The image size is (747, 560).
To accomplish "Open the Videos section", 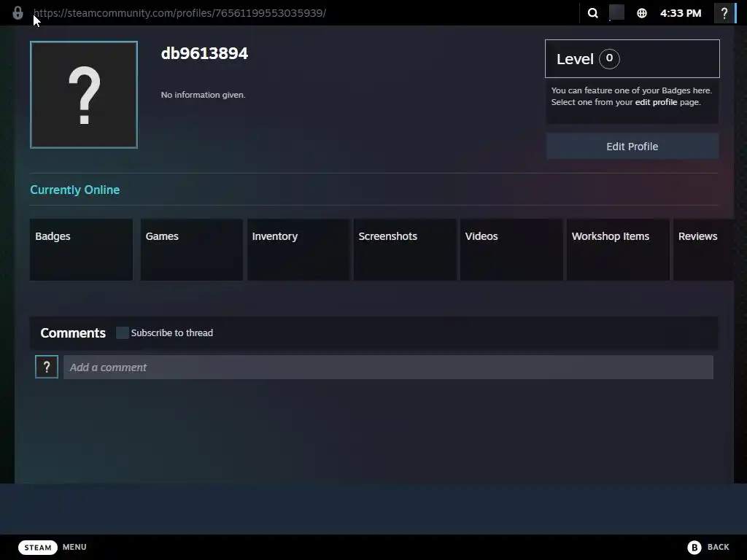I will coord(511,249).
